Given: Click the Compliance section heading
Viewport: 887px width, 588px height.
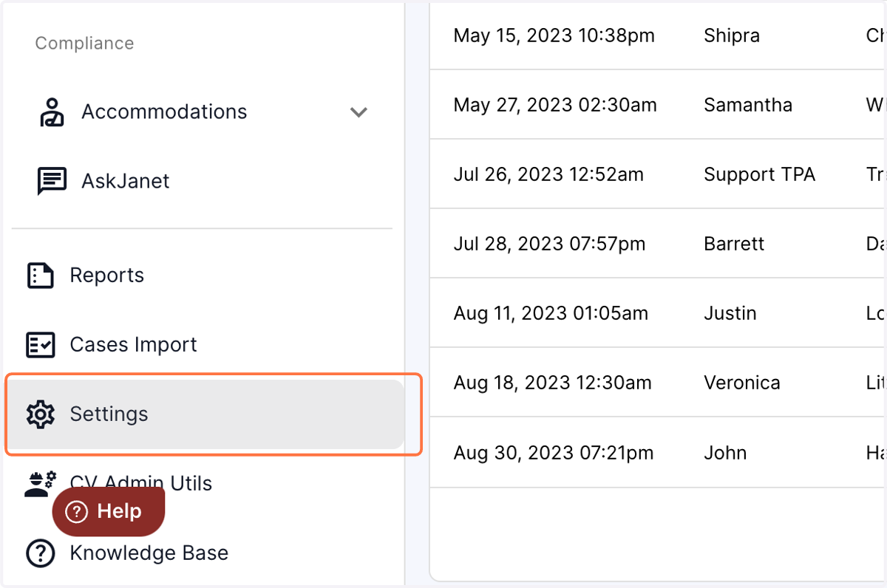Looking at the screenshot, I should 84,44.
